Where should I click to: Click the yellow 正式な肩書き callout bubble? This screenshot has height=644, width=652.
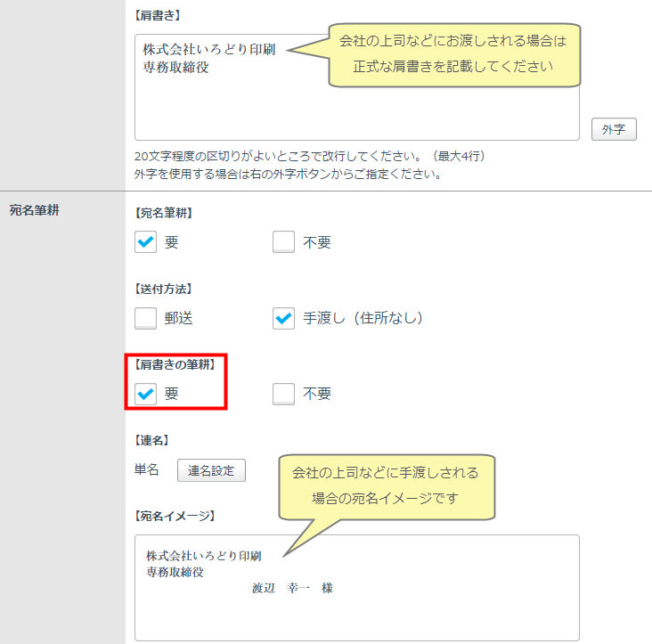tap(454, 54)
